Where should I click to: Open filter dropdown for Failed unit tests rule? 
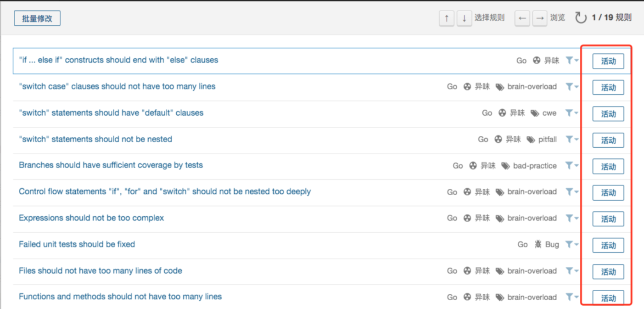[572, 244]
